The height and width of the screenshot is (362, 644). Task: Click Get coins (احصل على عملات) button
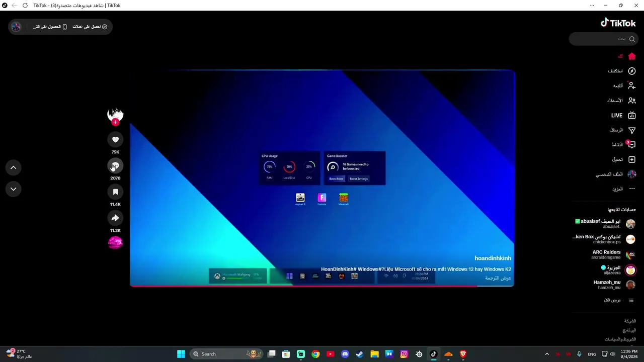[90, 27]
